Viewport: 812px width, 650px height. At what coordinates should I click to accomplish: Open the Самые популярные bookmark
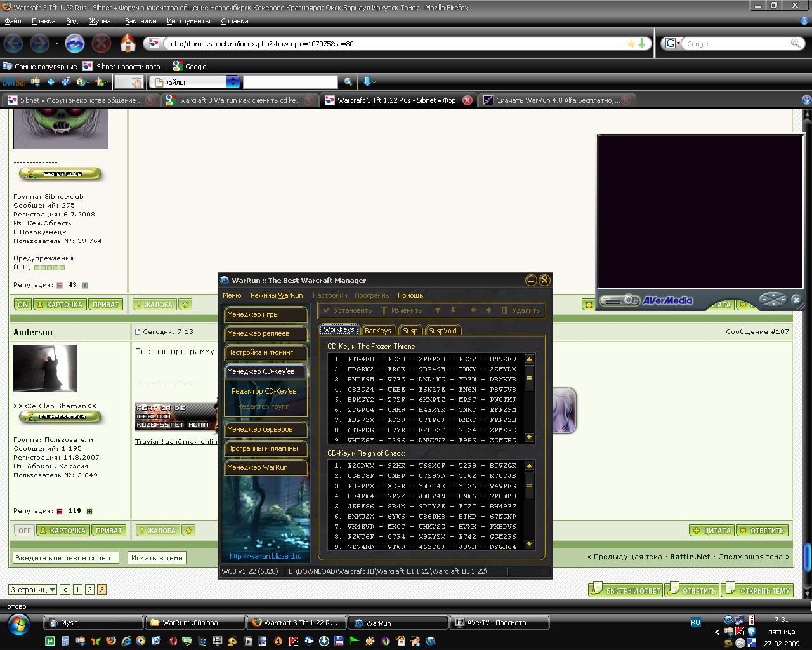point(39,66)
